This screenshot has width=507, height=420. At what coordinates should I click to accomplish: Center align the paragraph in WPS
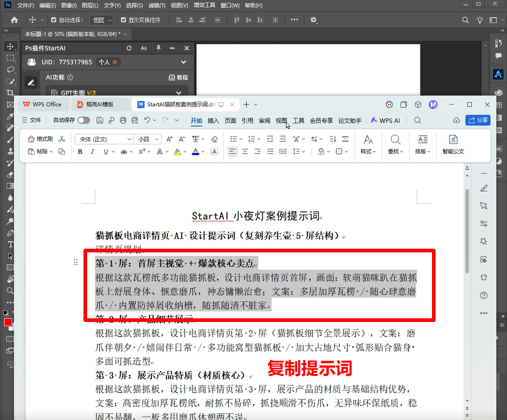(245, 152)
